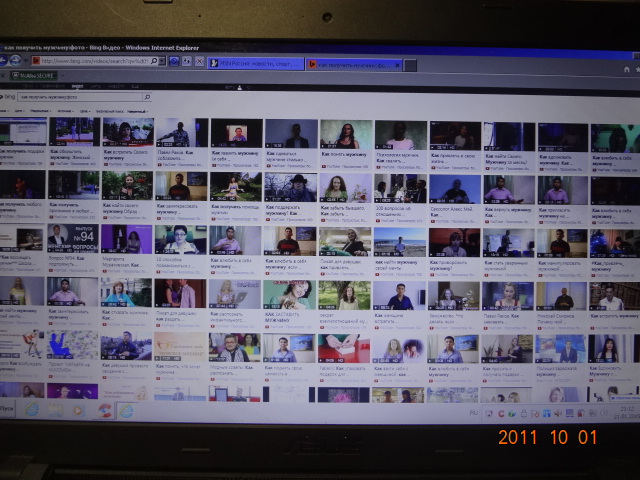
Task: Refresh the page with the Refresh icon
Action: click(x=187, y=61)
